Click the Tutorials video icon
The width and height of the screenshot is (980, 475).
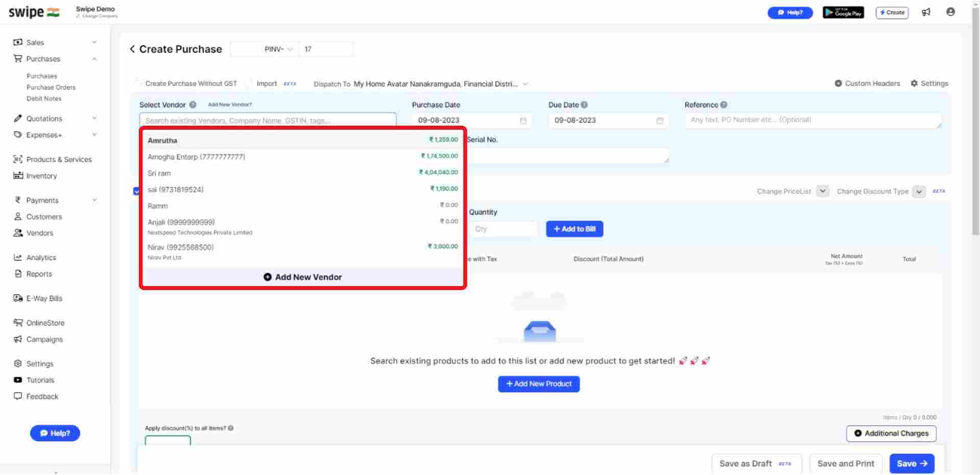tap(18, 380)
